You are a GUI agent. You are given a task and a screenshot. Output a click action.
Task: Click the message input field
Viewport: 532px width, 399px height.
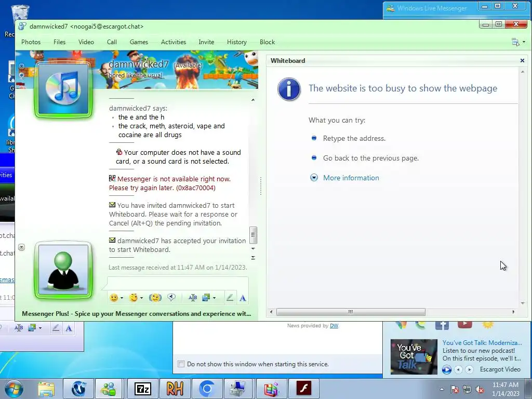[x=178, y=284]
